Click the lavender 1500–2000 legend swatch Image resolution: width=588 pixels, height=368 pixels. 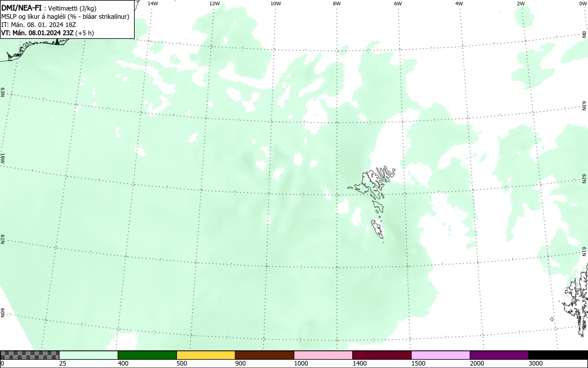tap(440, 355)
